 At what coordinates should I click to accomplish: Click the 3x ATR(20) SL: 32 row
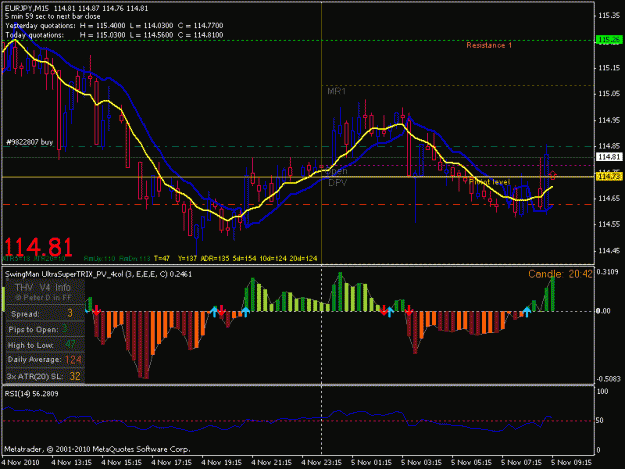point(45,376)
